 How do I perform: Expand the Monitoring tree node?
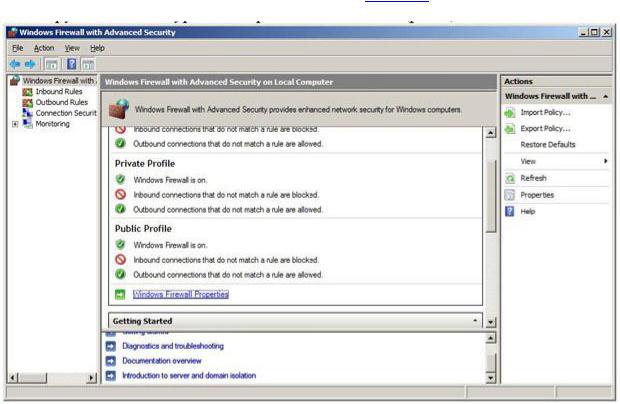15,124
